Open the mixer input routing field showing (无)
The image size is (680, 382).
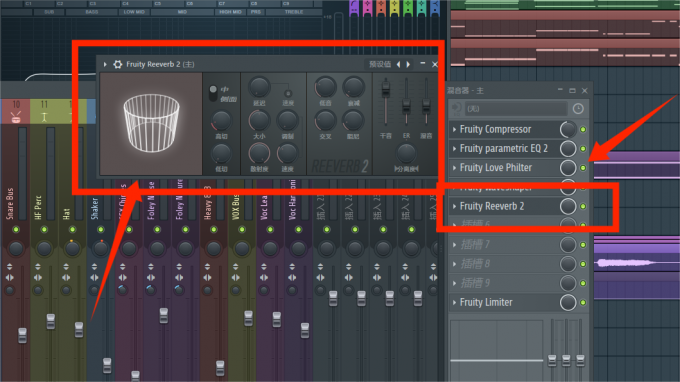(516, 108)
